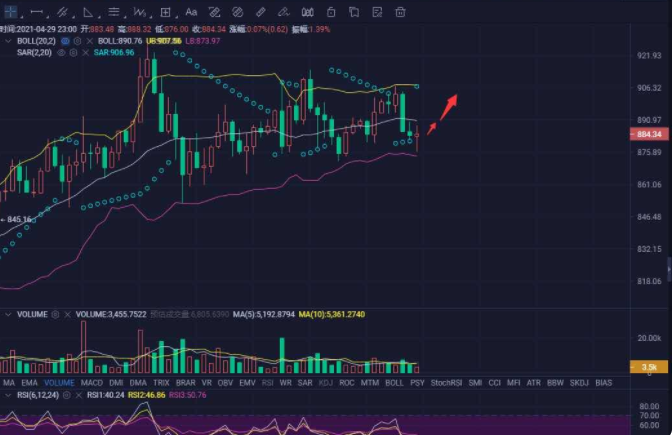Toggle the SAR indicator in list
Viewport: 672px width, 435px height.
point(305,383)
